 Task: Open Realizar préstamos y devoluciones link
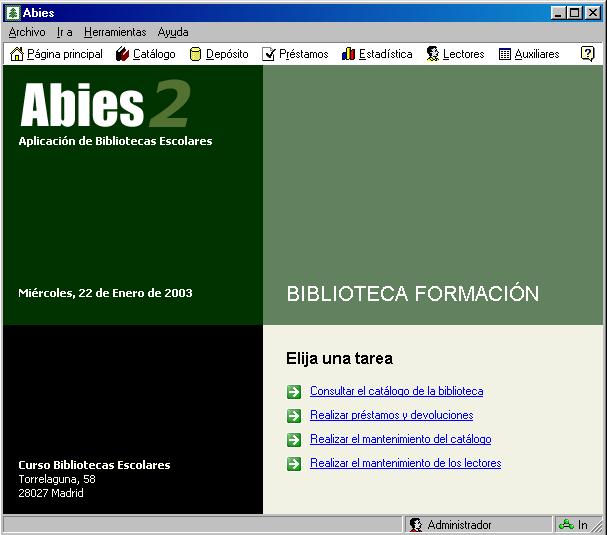[x=391, y=415]
